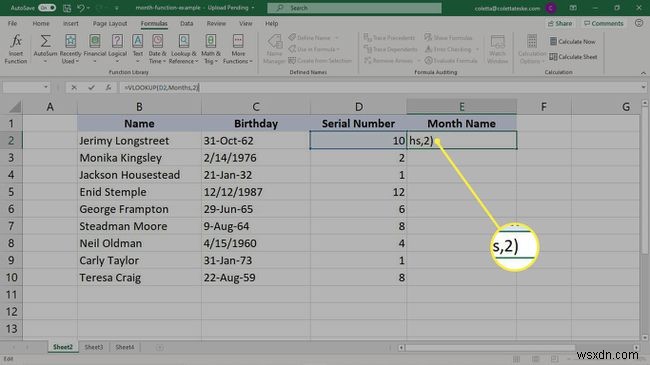
Task: Click the fx icon by formula bar
Action: click(108, 88)
